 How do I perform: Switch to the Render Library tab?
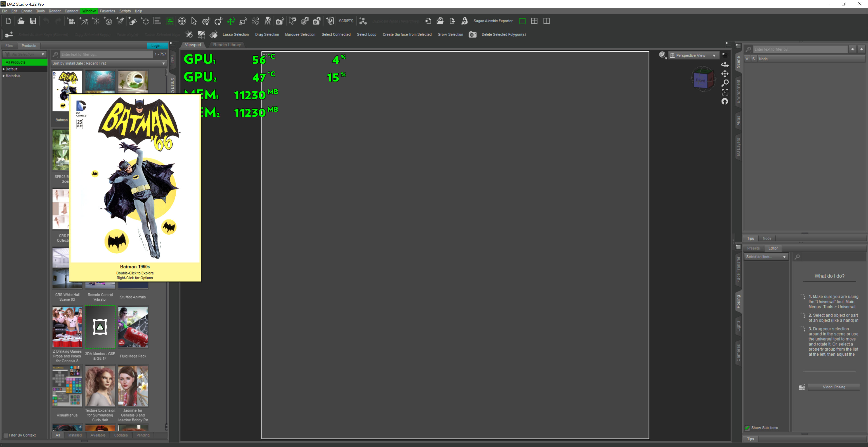click(x=227, y=45)
